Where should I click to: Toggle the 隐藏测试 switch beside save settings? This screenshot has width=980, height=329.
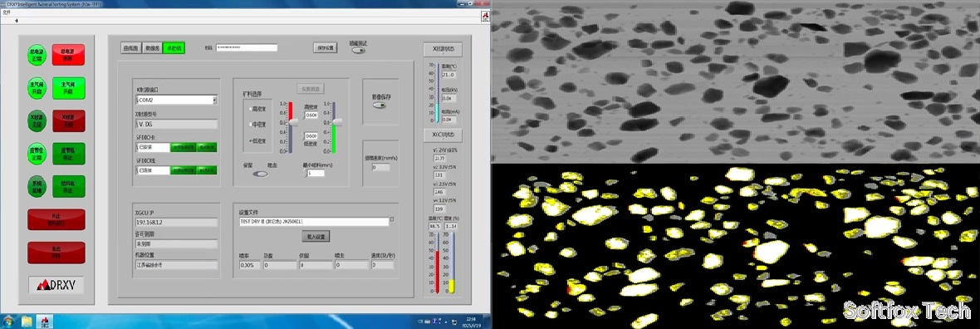pyautogui.click(x=358, y=50)
